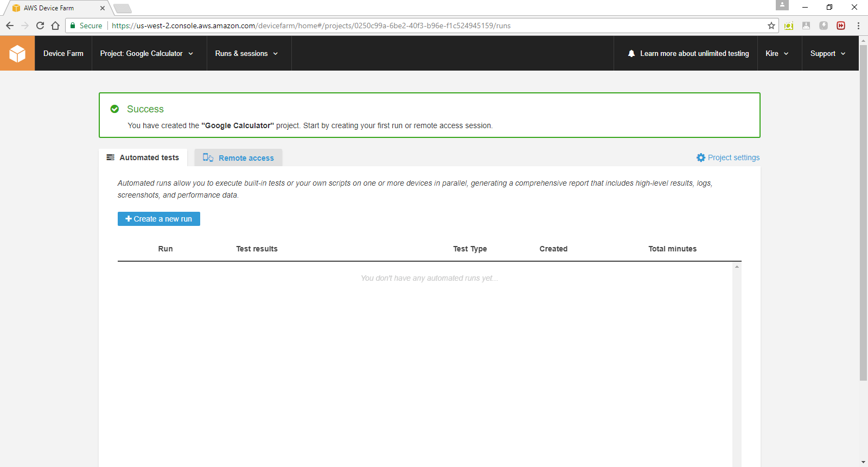Click the browser back arrow

10,26
